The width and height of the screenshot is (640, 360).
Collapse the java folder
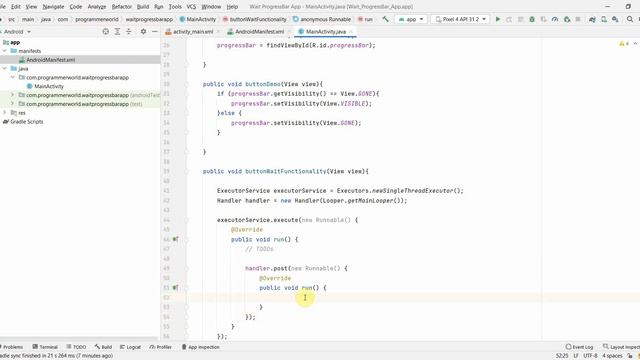click(x=5, y=69)
